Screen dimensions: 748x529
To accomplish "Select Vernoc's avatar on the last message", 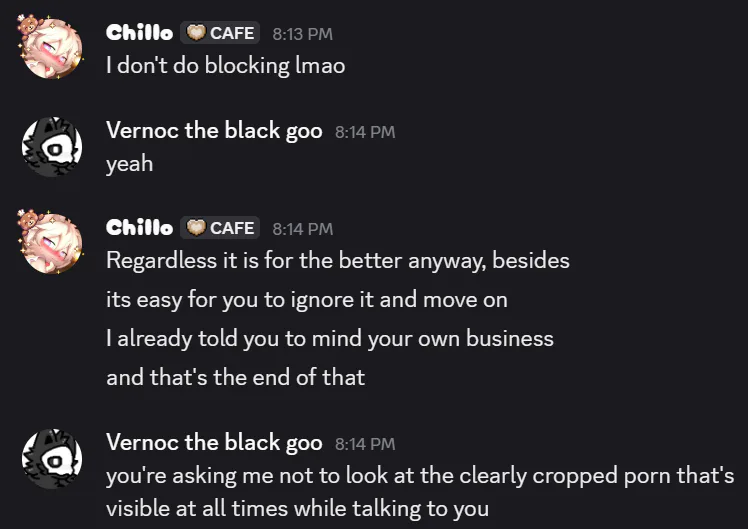I will [x=51, y=458].
